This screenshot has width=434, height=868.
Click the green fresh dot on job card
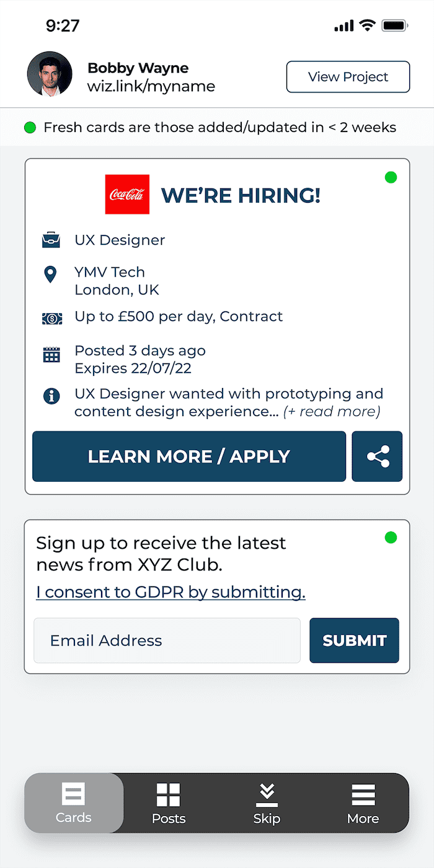(391, 178)
